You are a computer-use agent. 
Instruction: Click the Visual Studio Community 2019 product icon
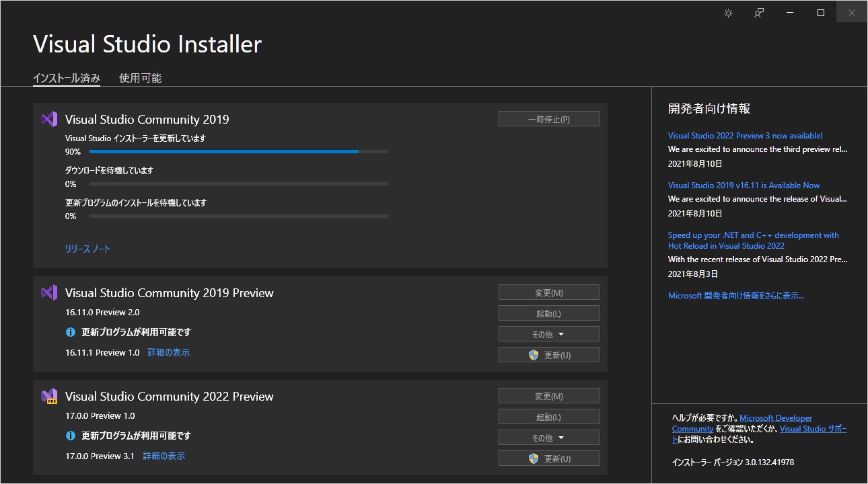coord(48,118)
